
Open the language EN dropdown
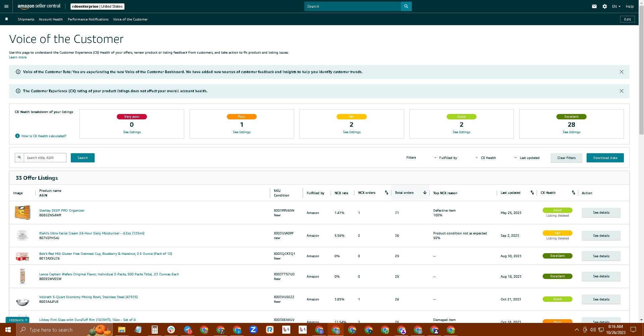tap(616, 6)
